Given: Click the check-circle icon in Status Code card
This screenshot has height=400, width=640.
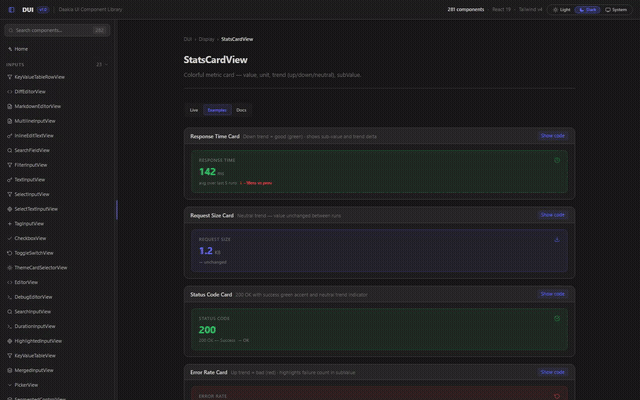Looking at the screenshot, I should coord(557,318).
